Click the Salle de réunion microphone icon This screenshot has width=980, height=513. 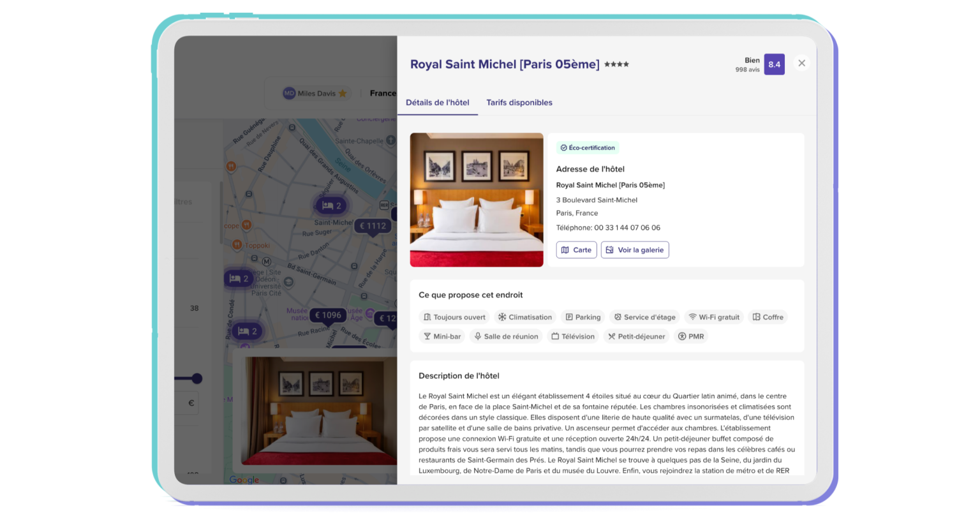[477, 336]
